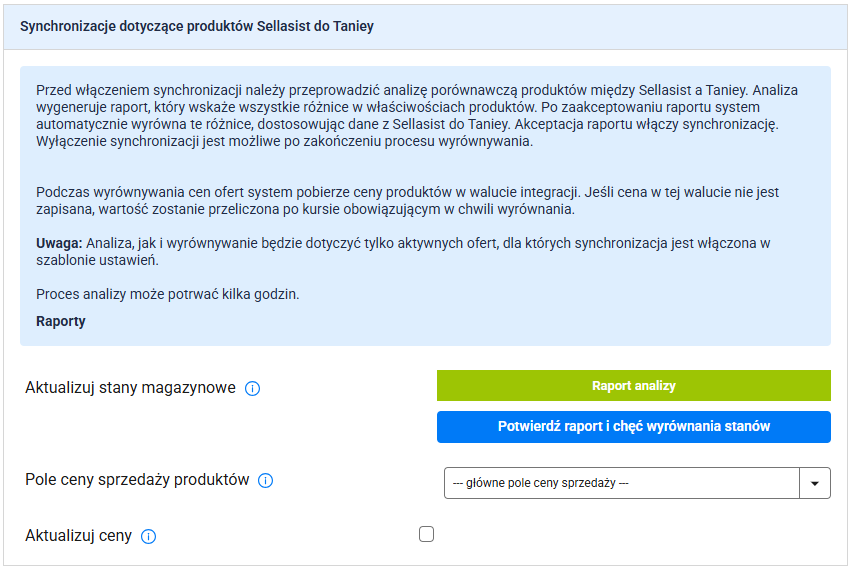Viewport: 850px width, 567px height.
Task: Click info icon beside Aktualizuj stany magazynowe
Action: (252, 388)
